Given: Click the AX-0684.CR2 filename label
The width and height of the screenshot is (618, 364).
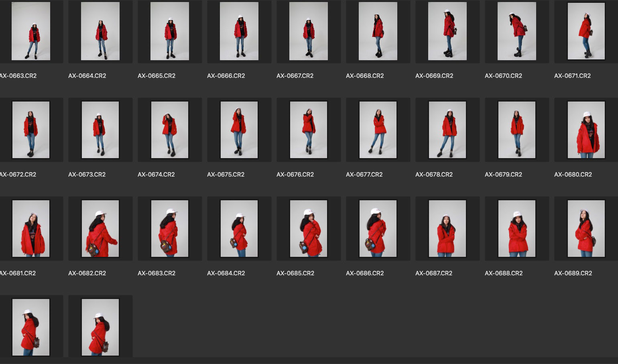Looking at the screenshot, I should point(226,273).
